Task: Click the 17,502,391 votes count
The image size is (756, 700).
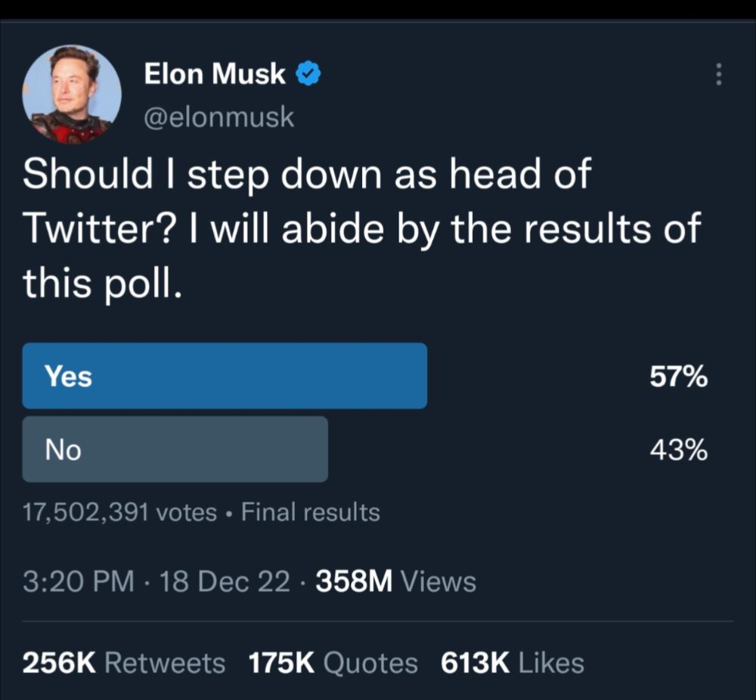Action: pyautogui.click(x=119, y=513)
